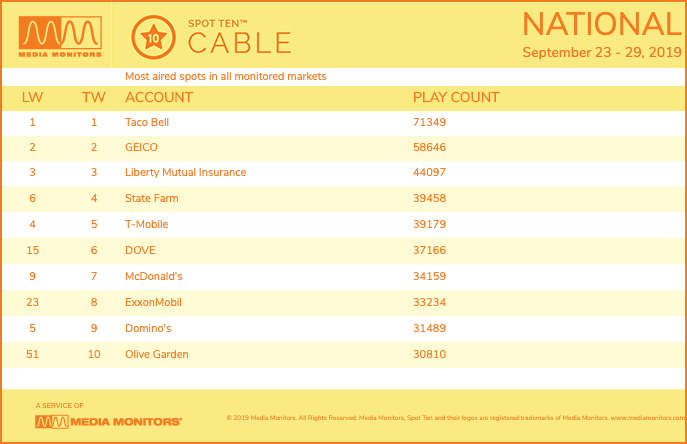
Task: Click the Domino's account name
Action: click(148, 328)
